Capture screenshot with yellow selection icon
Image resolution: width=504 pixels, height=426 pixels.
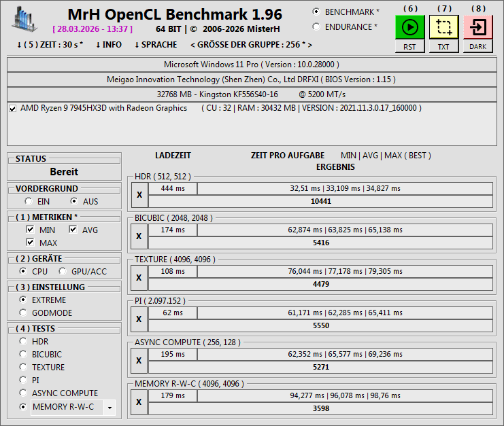443,27
